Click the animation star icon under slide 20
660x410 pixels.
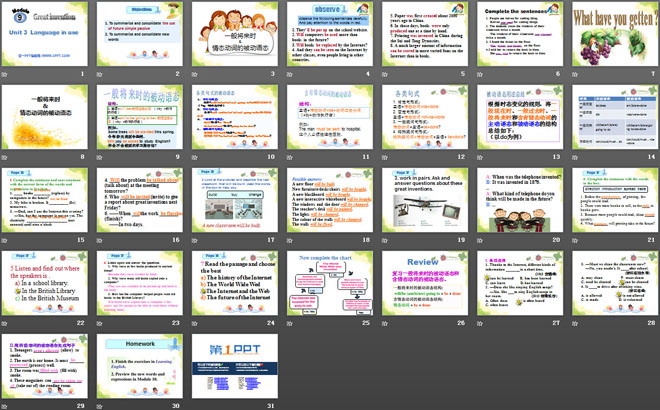[480, 241]
